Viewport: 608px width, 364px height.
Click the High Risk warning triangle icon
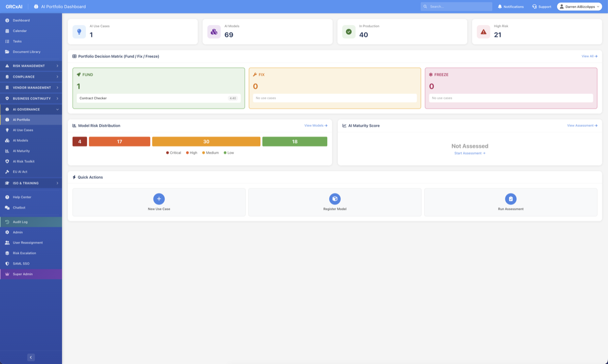(484, 32)
